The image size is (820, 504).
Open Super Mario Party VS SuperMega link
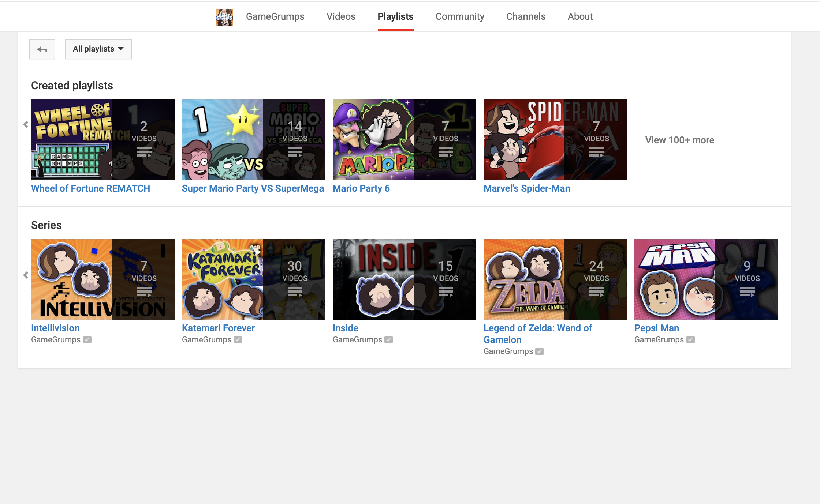(x=253, y=188)
